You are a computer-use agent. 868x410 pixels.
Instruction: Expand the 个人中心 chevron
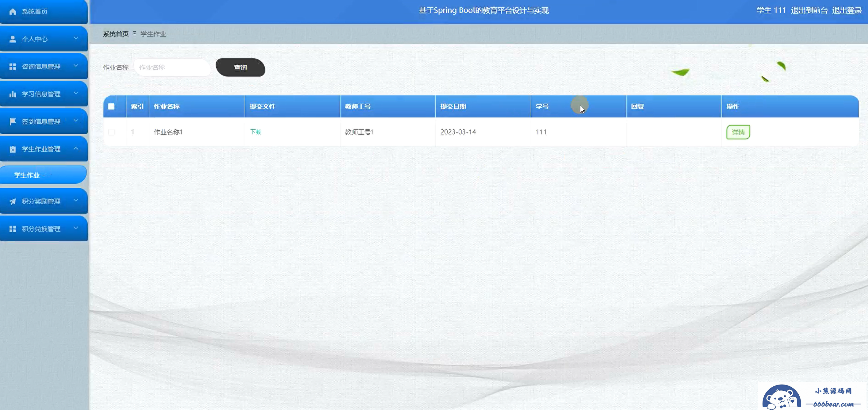point(76,38)
